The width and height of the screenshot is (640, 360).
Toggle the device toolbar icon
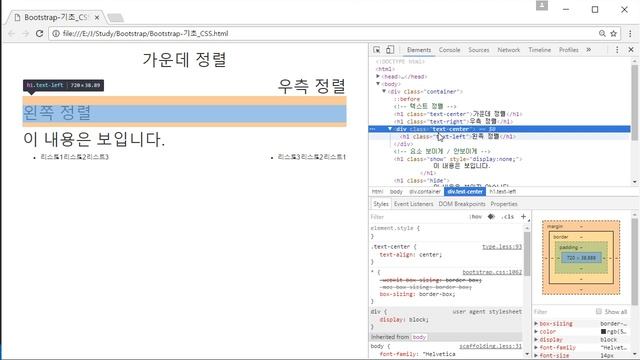[x=390, y=50]
